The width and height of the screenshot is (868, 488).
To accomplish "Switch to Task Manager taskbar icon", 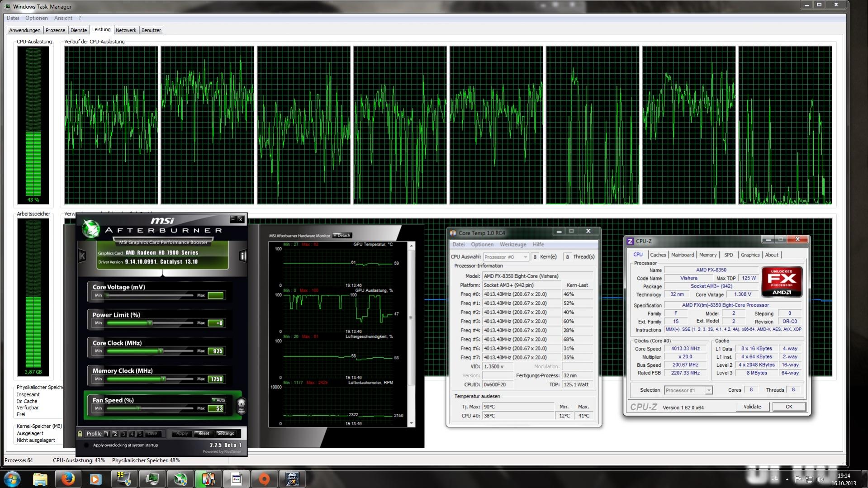I will (152, 479).
